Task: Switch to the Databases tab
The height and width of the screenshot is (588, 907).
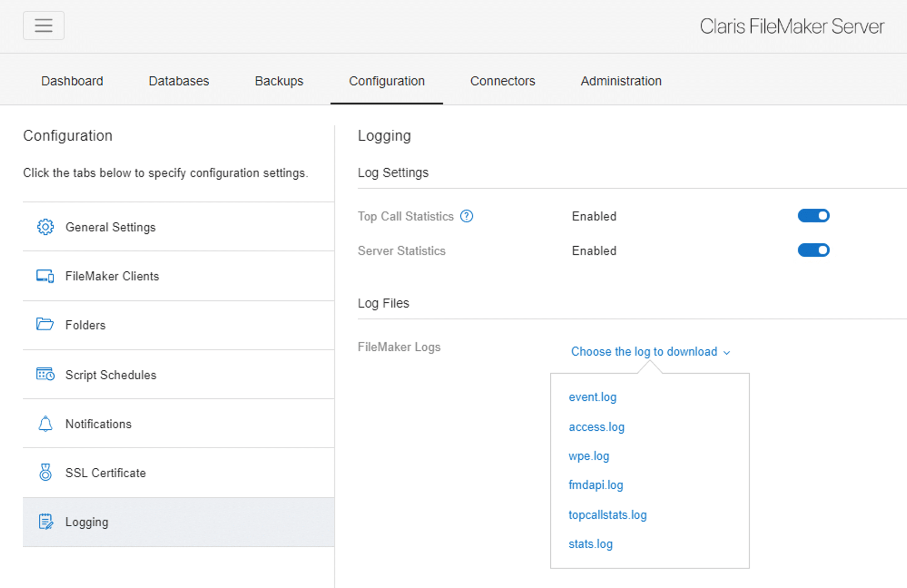Action: [x=179, y=81]
